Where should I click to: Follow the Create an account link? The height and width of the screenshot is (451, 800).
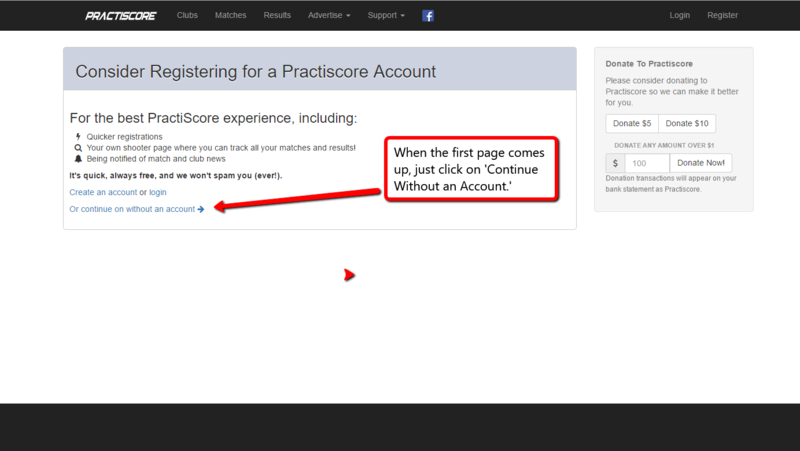[103, 192]
